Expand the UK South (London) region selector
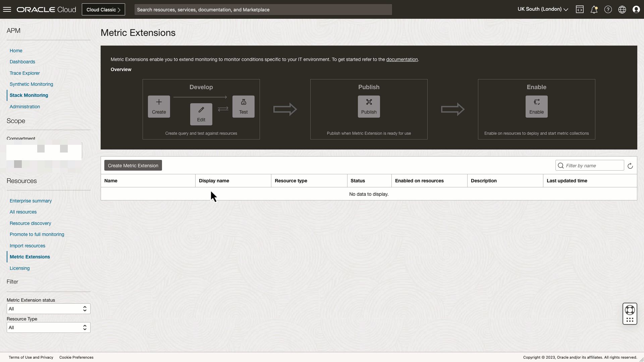This screenshot has width=644, height=362. (542, 9)
